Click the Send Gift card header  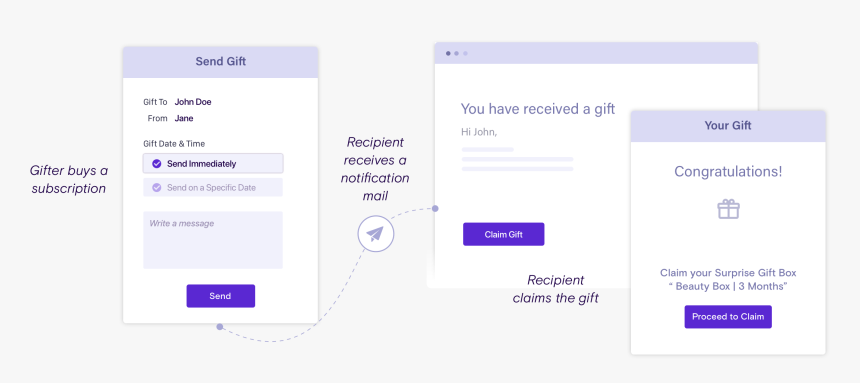click(x=220, y=61)
